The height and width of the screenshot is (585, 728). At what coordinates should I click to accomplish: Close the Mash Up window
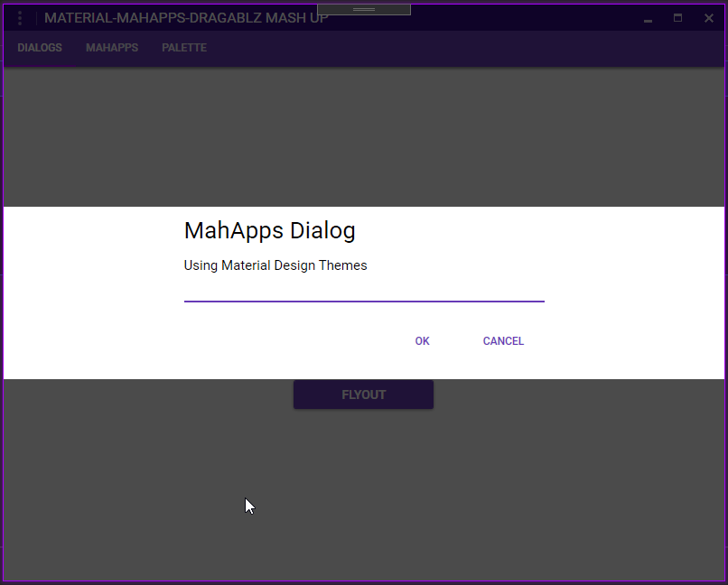click(708, 18)
